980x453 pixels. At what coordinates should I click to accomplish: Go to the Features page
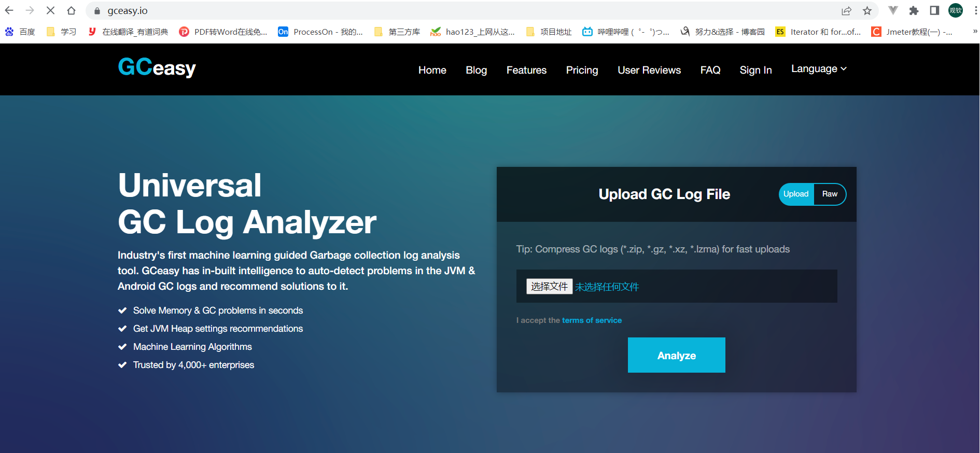pyautogui.click(x=526, y=70)
